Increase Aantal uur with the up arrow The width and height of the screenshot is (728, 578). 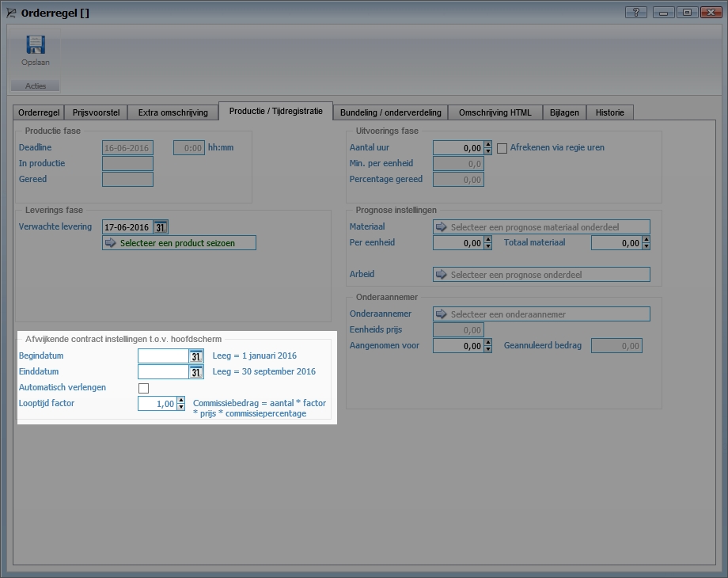coord(487,144)
